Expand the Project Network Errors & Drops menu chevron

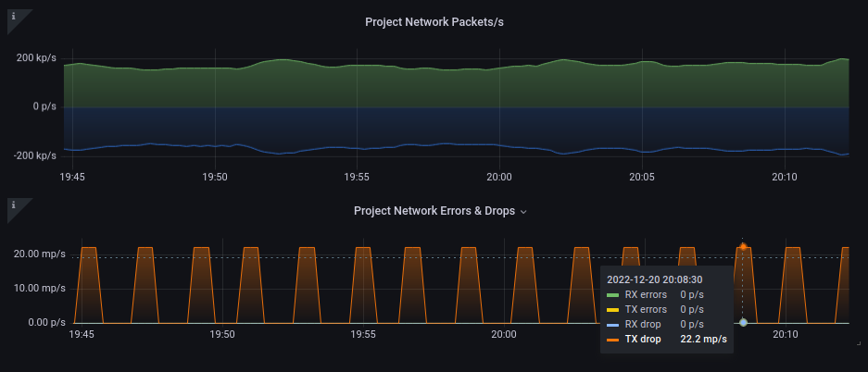pos(523,211)
